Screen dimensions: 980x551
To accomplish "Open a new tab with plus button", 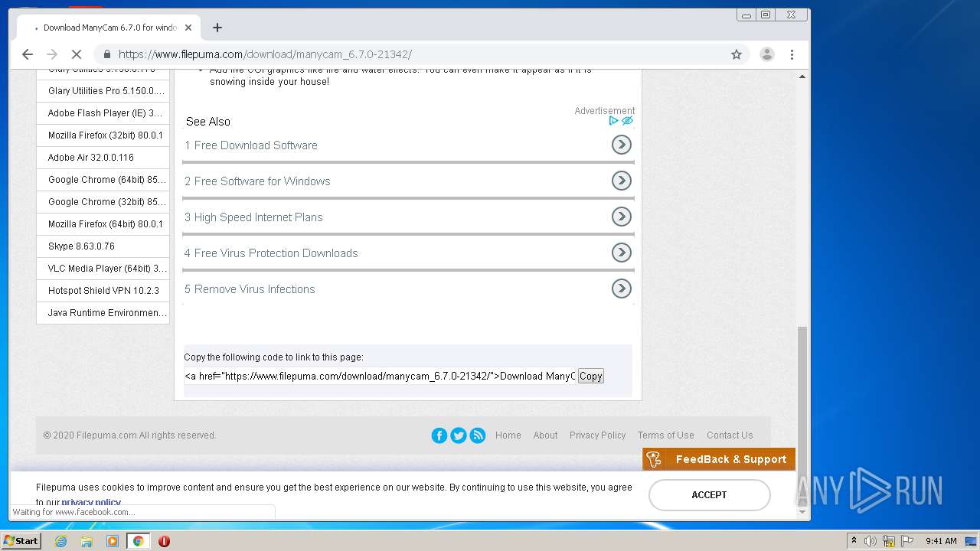I will [217, 28].
